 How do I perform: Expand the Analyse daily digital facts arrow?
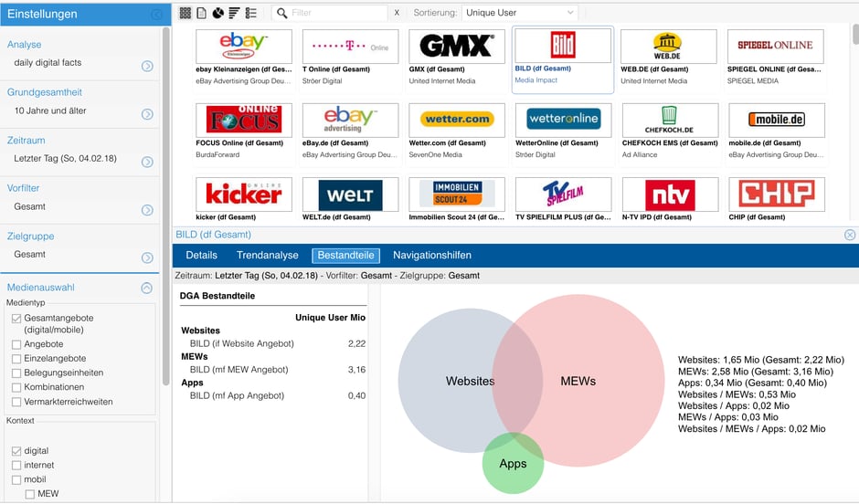coord(147,67)
